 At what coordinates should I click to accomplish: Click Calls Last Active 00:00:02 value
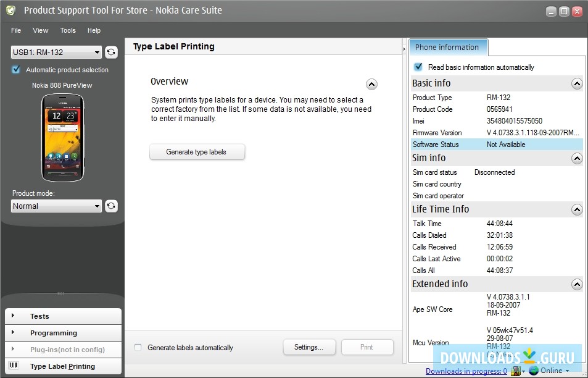(500, 259)
